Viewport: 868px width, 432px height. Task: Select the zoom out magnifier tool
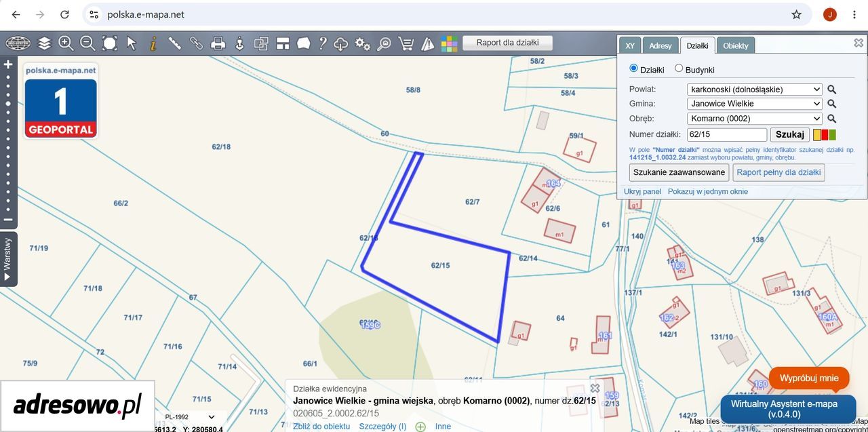[x=87, y=43]
